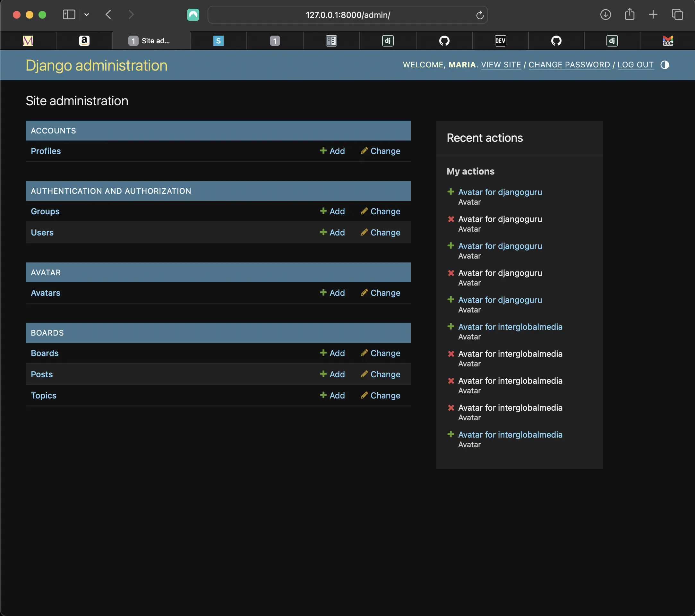The width and height of the screenshot is (695, 616).
Task: Reload the page with refresh icon
Action: pos(479,15)
